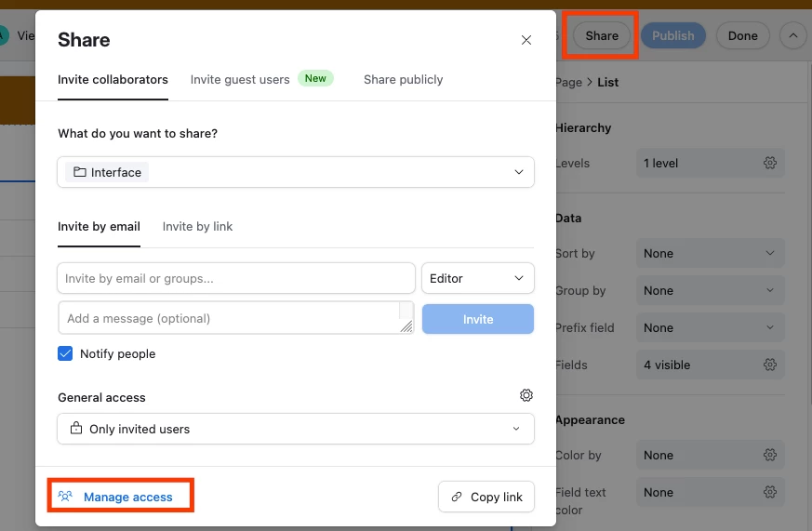Click the blue Invite button
The height and width of the screenshot is (531, 812).
tap(477, 319)
